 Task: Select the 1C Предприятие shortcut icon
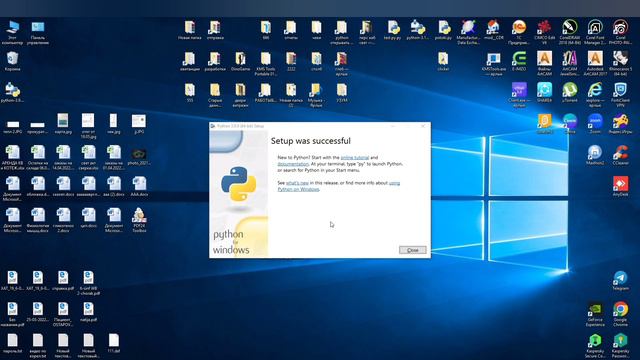click(x=519, y=32)
